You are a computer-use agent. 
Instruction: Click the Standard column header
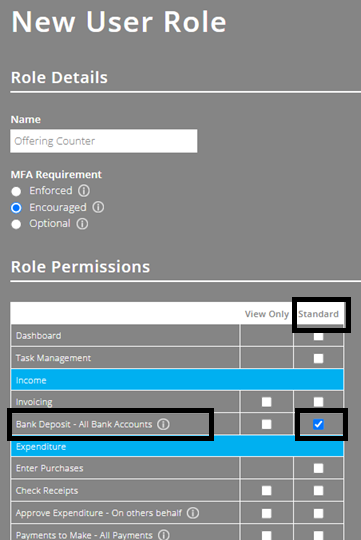318,314
